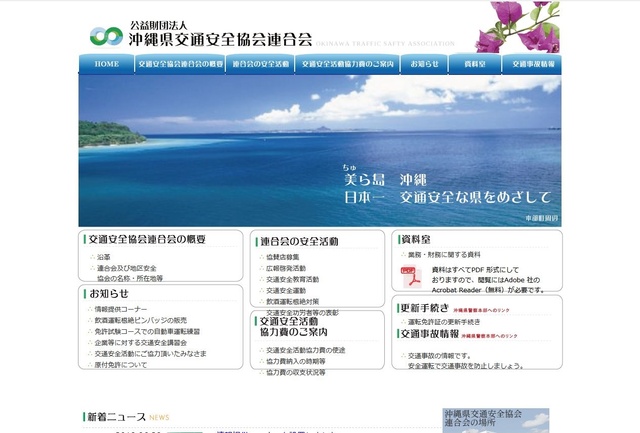
Task: Open 交通安全活動協力費の使途 link
Action: click(x=306, y=350)
